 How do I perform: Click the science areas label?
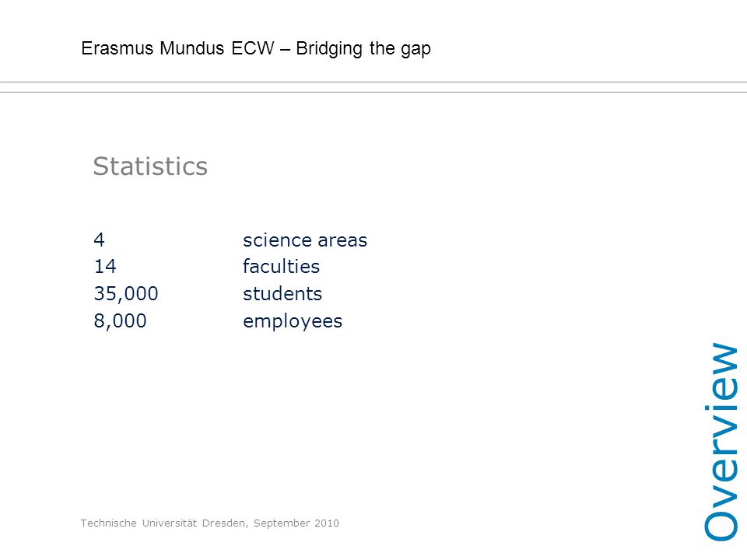pos(305,240)
